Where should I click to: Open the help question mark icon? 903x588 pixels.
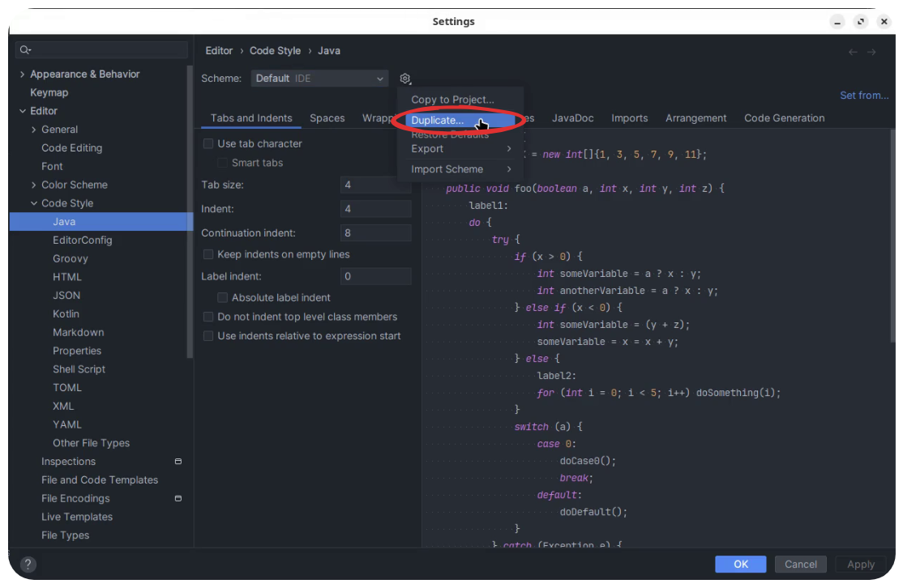point(28,565)
